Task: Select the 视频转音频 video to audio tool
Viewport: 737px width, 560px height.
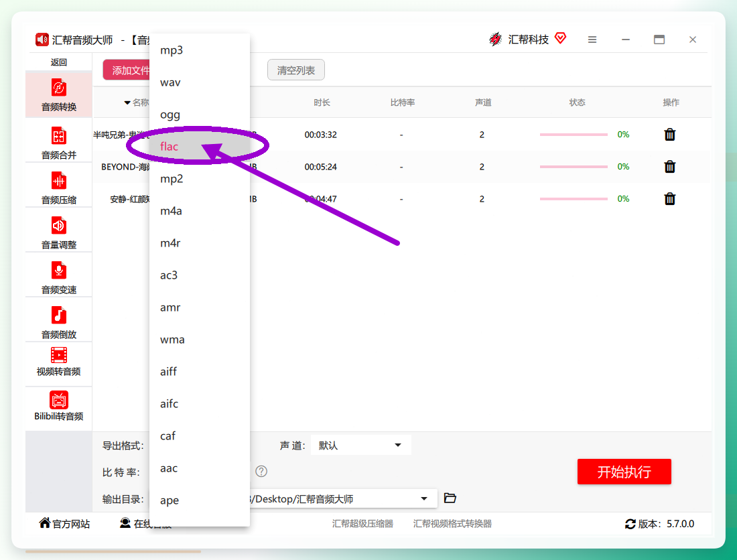Action: pyautogui.click(x=59, y=362)
